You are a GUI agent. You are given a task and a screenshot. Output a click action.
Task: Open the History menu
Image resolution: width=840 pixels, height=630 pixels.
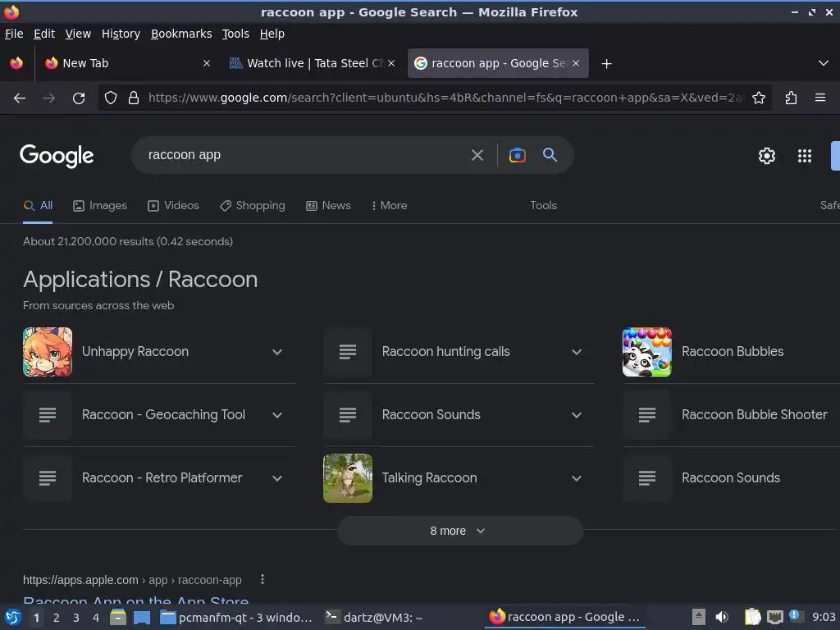[x=121, y=34]
